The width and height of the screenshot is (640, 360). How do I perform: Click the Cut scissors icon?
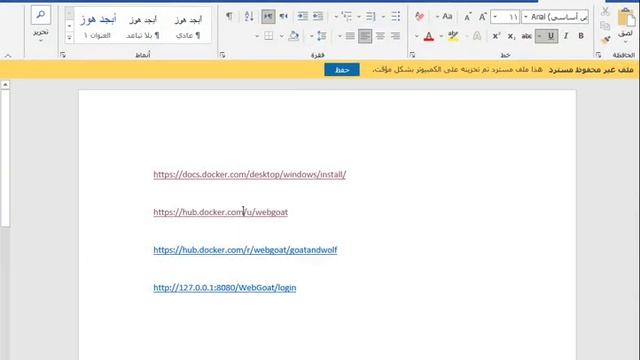pos(605,11)
